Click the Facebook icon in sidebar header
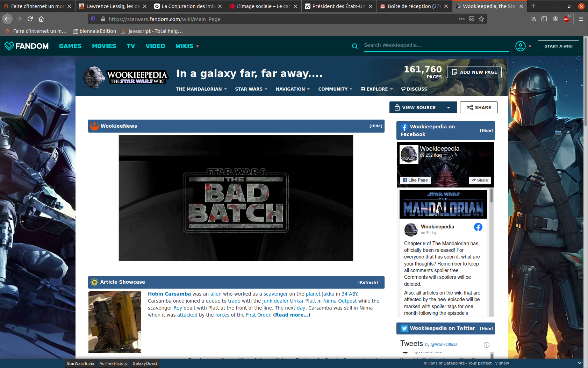This screenshot has height=368, width=588. (x=404, y=127)
